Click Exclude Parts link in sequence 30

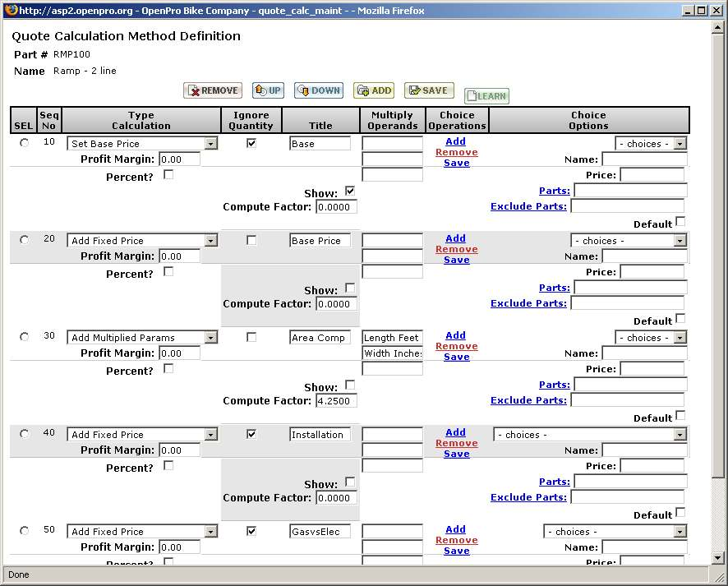click(x=528, y=400)
